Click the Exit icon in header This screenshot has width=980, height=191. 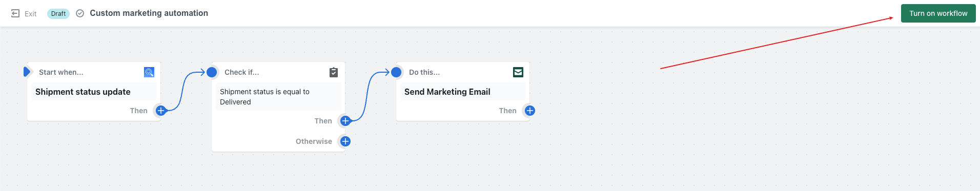coord(15,13)
